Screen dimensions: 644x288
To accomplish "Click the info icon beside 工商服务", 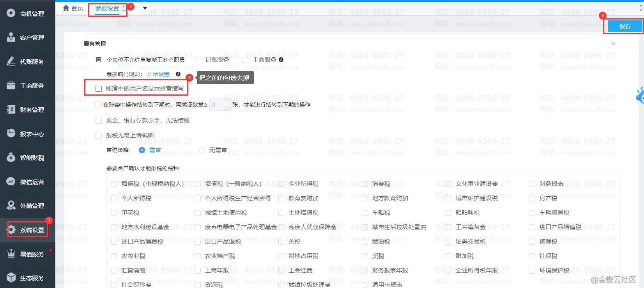I will [281, 60].
